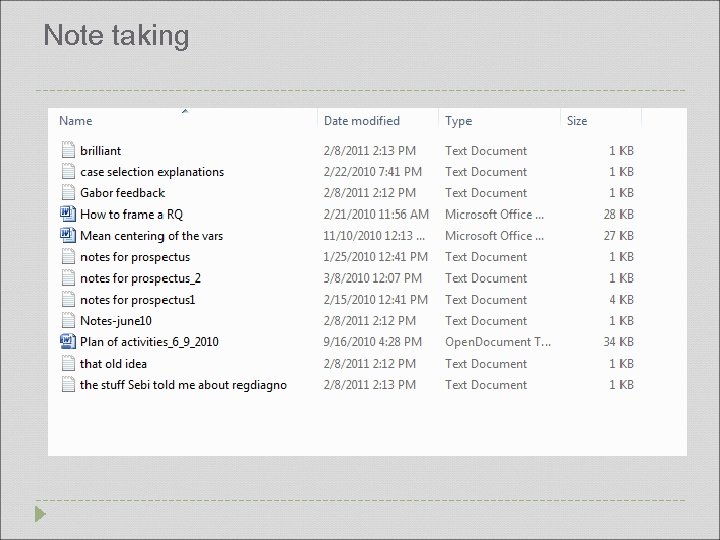This screenshot has height=540, width=720.
Task: Click icon of the stuff Sebi told me file
Action: 68,384
